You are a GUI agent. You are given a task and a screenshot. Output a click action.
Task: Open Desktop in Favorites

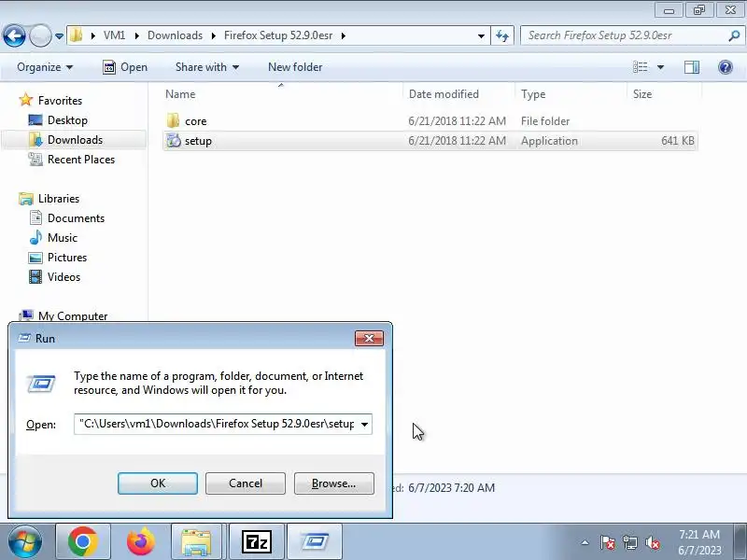(x=67, y=120)
